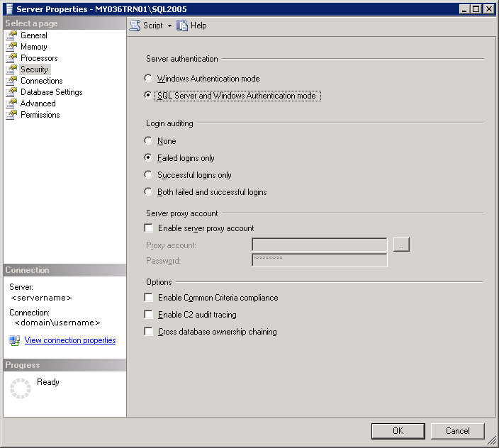
Task: Click the Ready status text
Action: point(48,382)
